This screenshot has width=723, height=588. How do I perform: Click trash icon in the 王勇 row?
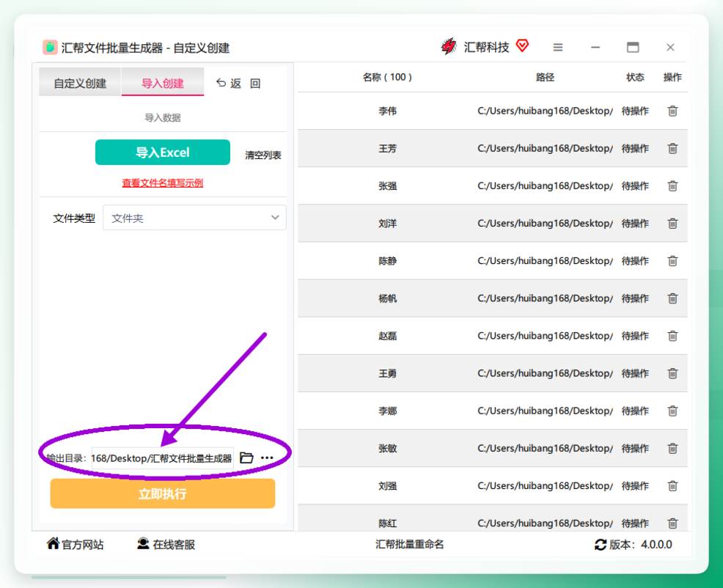tap(672, 374)
